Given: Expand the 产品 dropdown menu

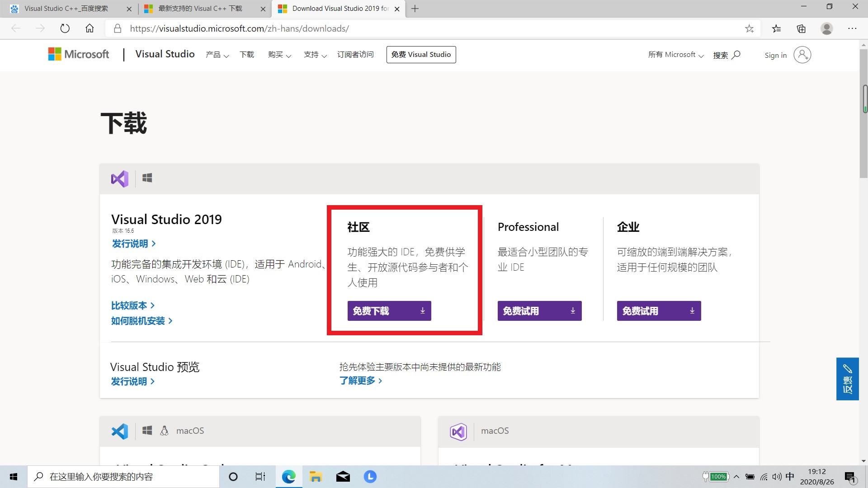Looking at the screenshot, I should tap(217, 54).
